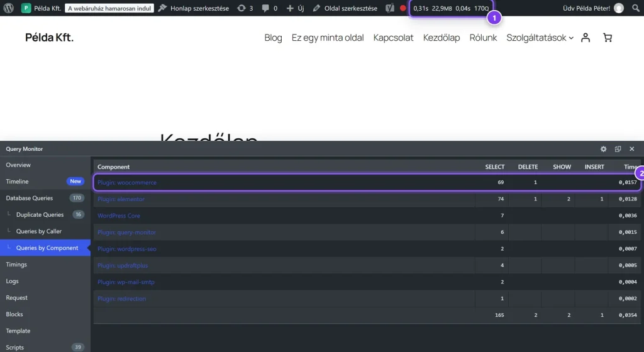Click the red Yoast status dot

(403, 8)
